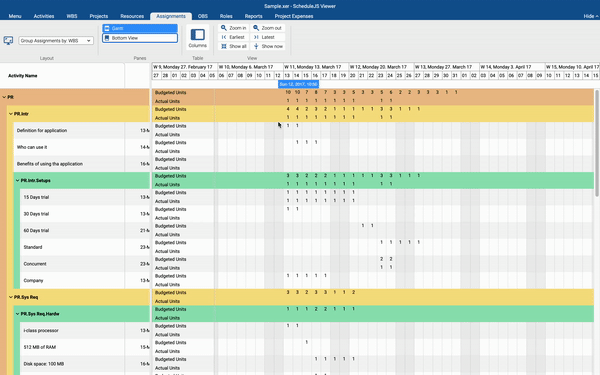The height and width of the screenshot is (375, 600).
Task: Switch to the Roles tab
Action: pos(226,16)
